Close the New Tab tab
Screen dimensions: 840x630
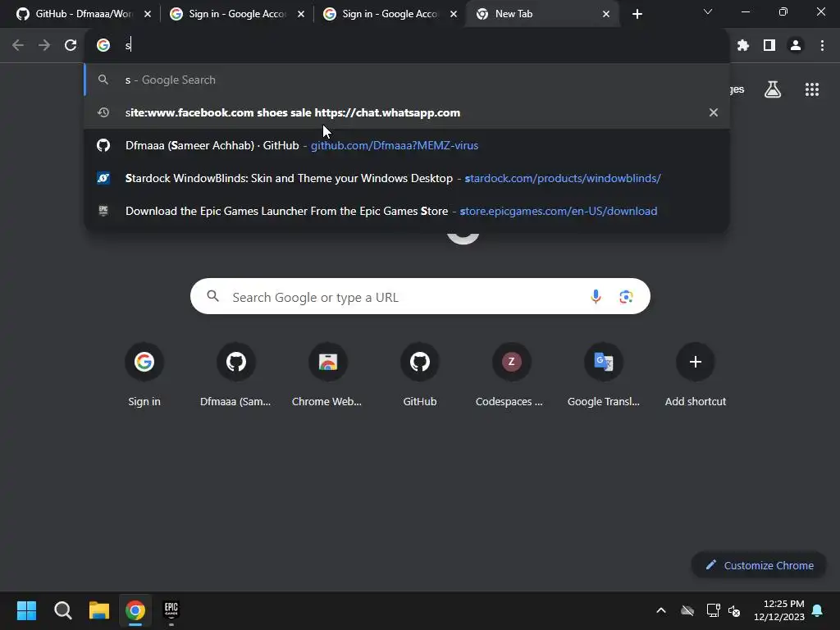point(606,14)
